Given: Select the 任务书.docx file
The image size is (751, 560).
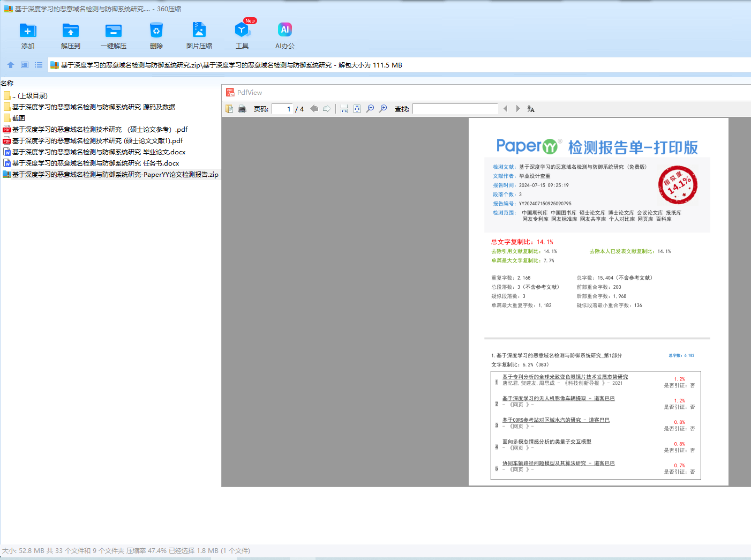Looking at the screenshot, I should point(110,163).
